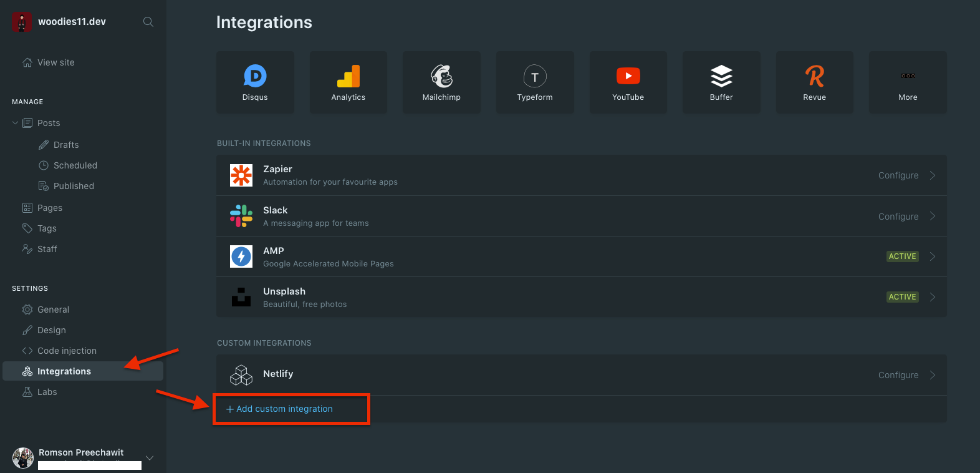Click the Romson Preechawit user name
The height and width of the screenshot is (473, 980).
tap(81, 452)
